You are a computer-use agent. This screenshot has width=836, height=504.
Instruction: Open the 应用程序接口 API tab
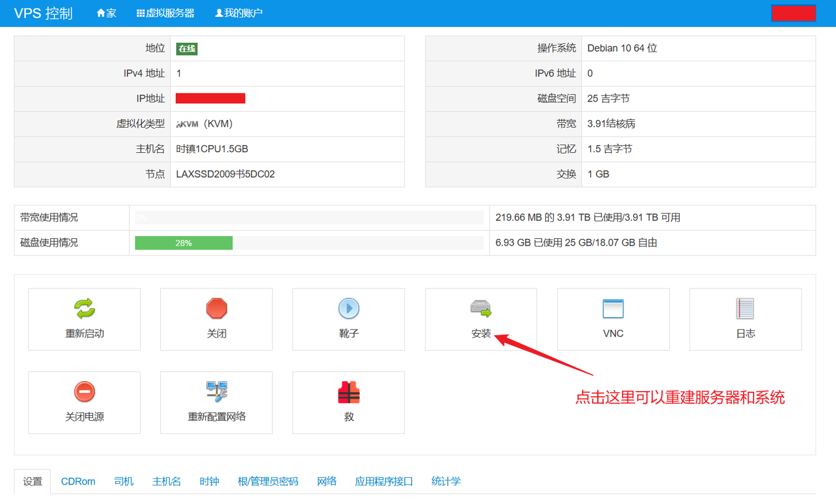pos(384,481)
